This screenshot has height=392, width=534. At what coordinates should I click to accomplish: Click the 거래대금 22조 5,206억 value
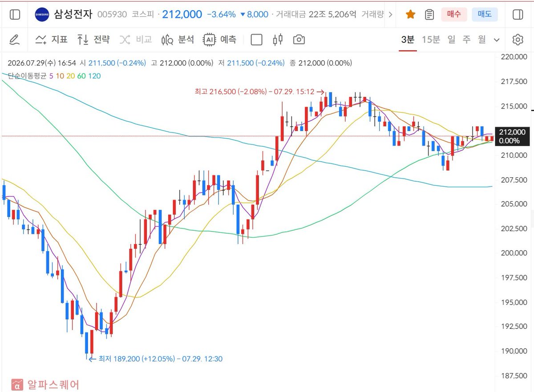tap(316, 15)
